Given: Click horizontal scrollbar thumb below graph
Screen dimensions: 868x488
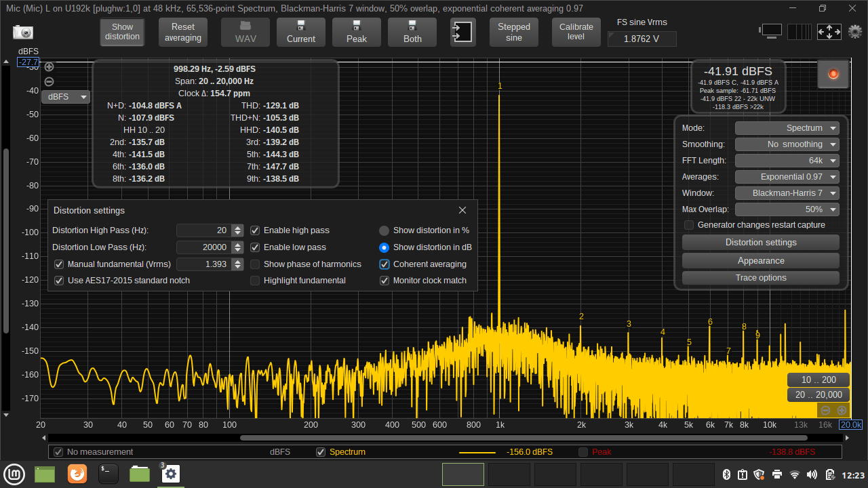Looking at the screenshot, I should tap(524, 438).
